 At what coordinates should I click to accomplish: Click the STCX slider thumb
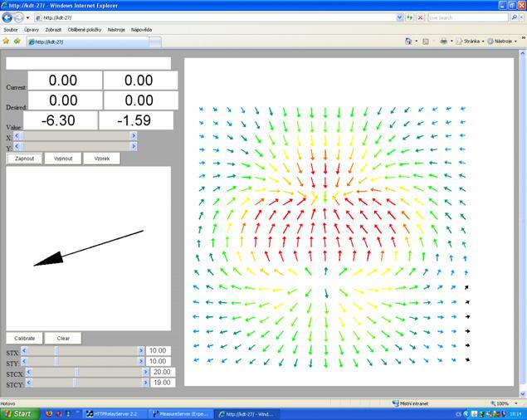[77, 372]
